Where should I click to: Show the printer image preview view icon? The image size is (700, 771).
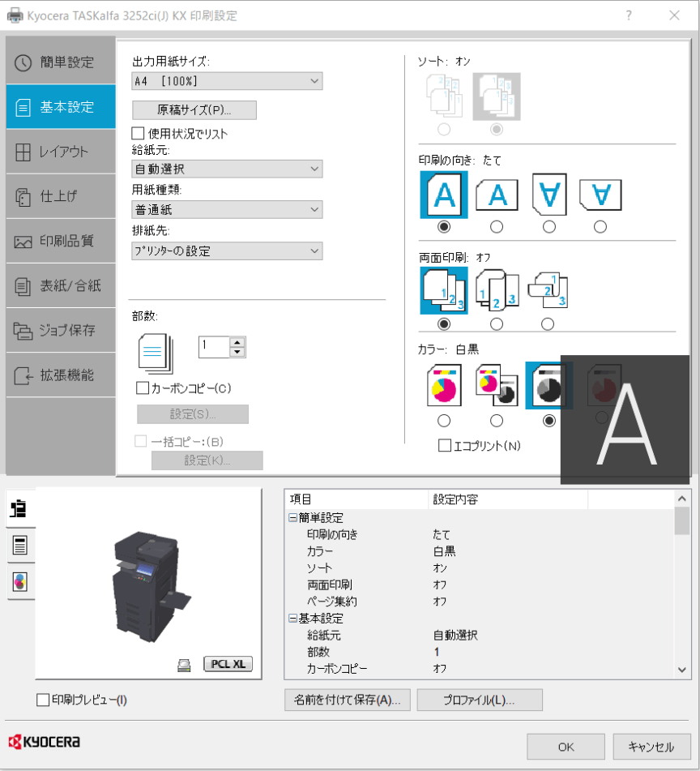pyautogui.click(x=19, y=508)
